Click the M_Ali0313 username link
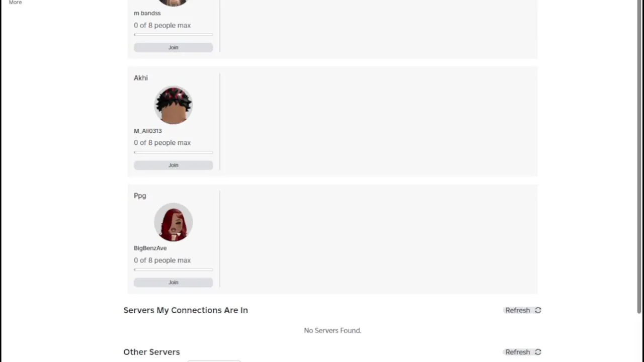The height and width of the screenshot is (362, 644). click(x=147, y=131)
